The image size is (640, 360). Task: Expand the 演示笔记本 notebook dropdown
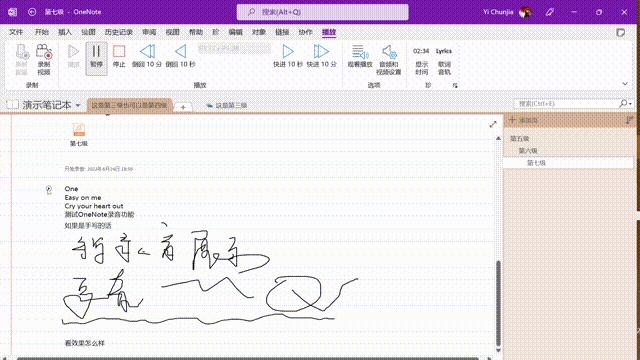pyautogui.click(x=78, y=105)
